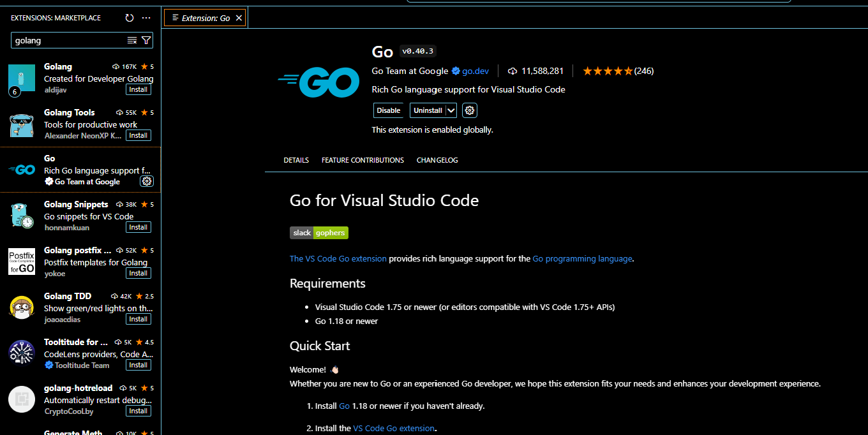
Task: Click the manage gear on Go list item
Action: [147, 181]
